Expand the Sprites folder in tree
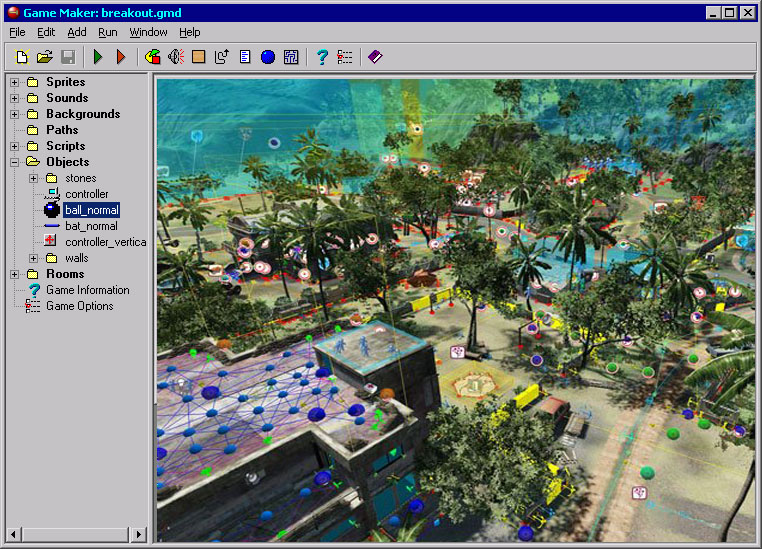Image resolution: width=762 pixels, height=549 pixels. click(x=15, y=82)
